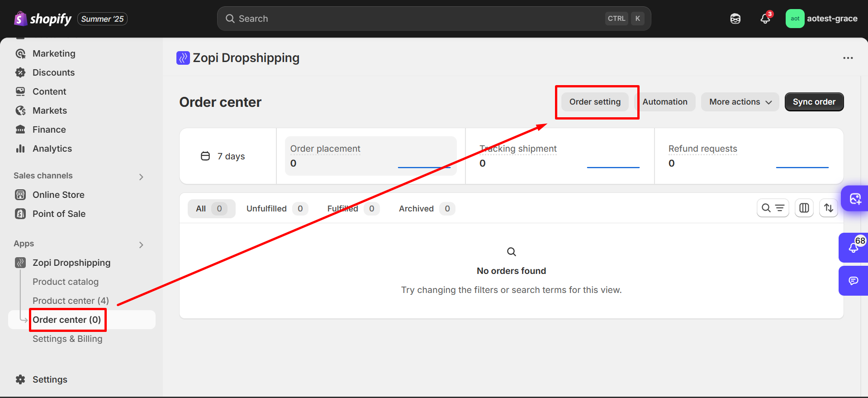Click the Online Store icon
The width and height of the screenshot is (868, 398).
click(20, 195)
